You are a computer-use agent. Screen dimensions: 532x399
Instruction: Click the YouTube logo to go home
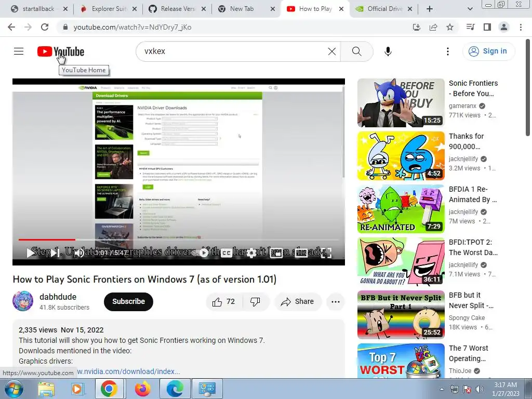(x=61, y=51)
